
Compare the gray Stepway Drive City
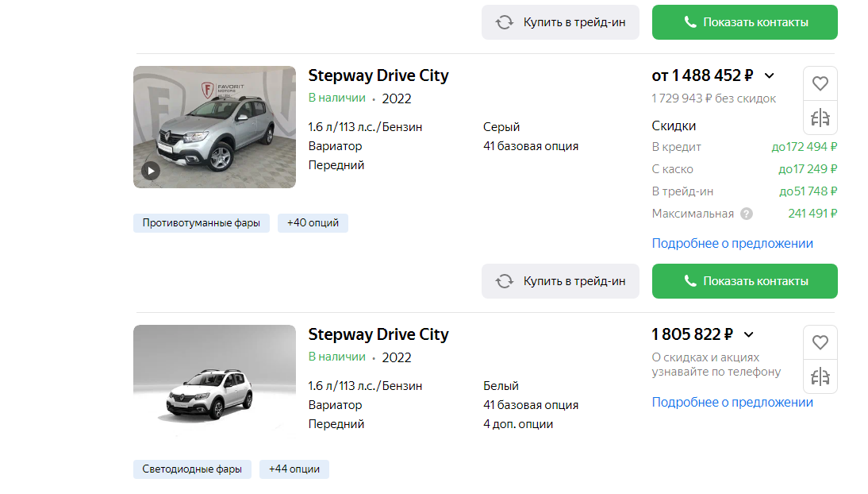(x=820, y=118)
